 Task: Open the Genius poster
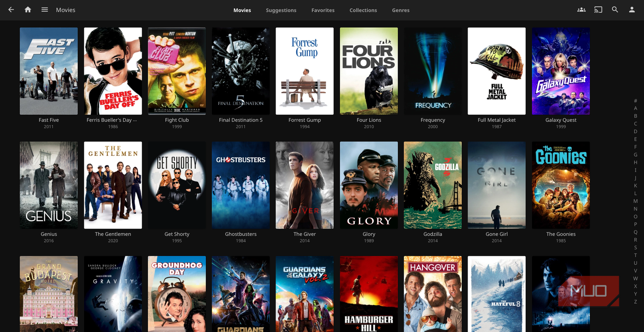(49, 185)
